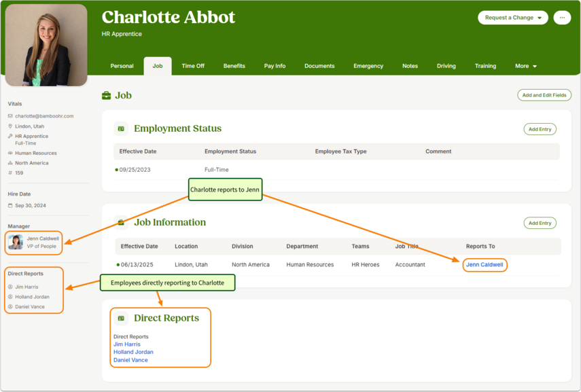Click the 09/25/2023 effective date cell
The height and width of the screenshot is (392, 581).
135,170
